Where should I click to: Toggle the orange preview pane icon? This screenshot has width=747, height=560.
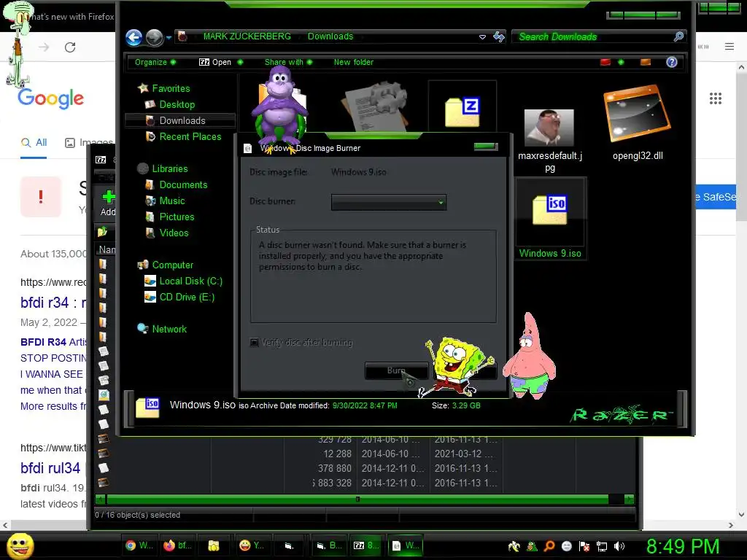pos(646,62)
